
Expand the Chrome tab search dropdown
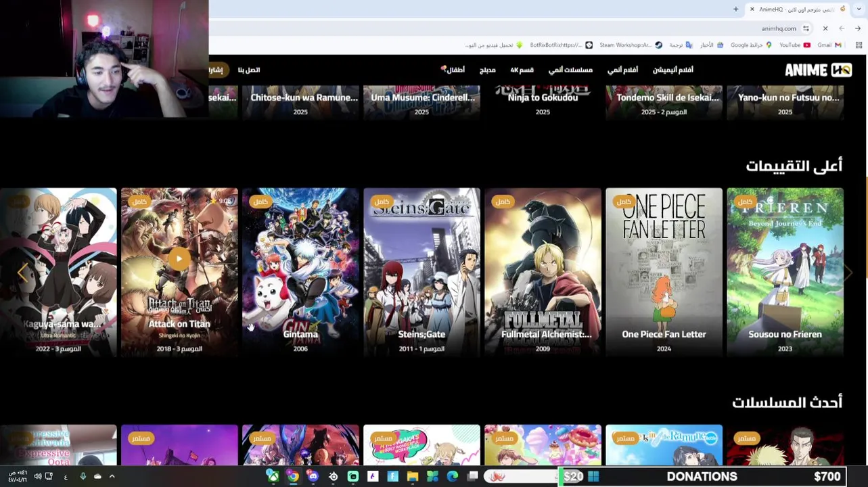(x=859, y=9)
